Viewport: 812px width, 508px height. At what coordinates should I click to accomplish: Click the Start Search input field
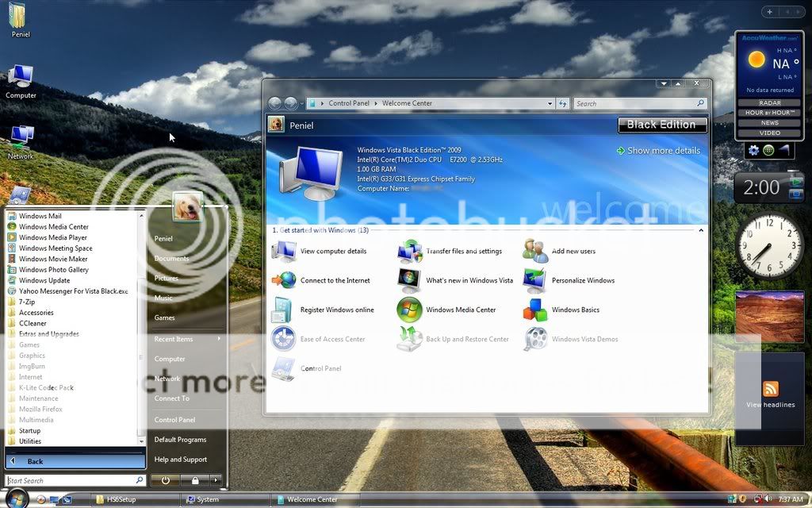[70, 481]
